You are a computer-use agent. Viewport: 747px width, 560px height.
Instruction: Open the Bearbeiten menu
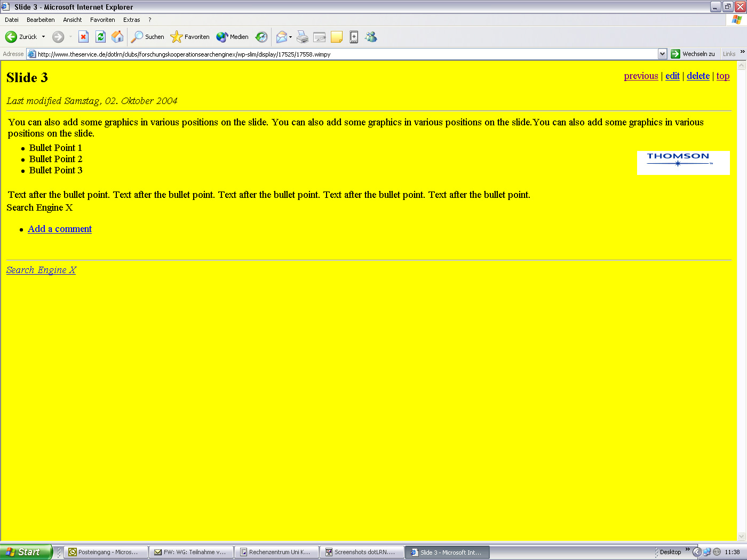coord(41,20)
